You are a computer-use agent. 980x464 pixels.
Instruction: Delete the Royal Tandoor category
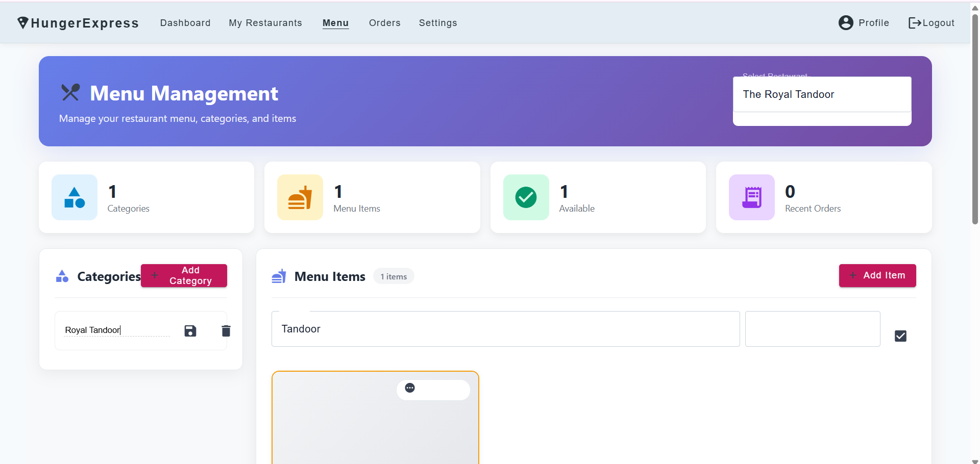226,331
